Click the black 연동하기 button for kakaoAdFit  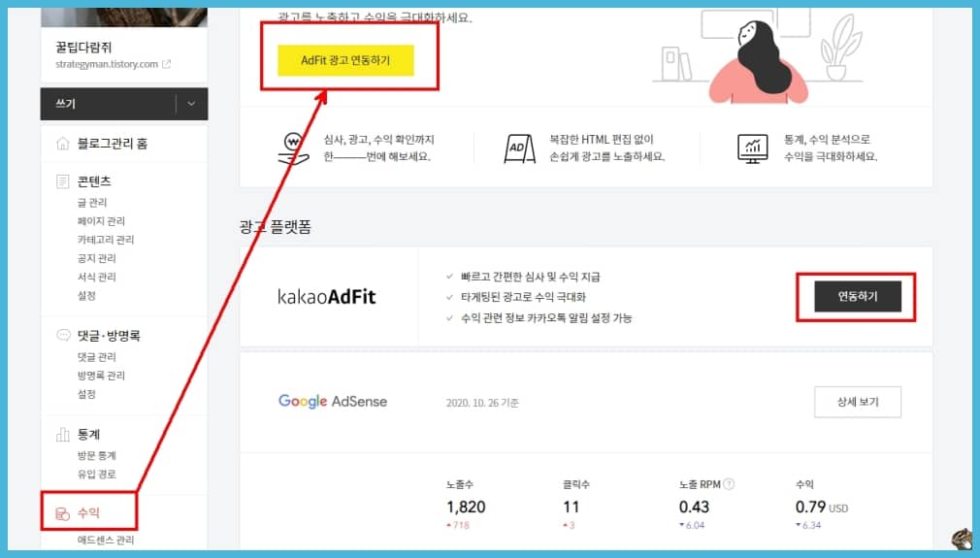[858, 296]
